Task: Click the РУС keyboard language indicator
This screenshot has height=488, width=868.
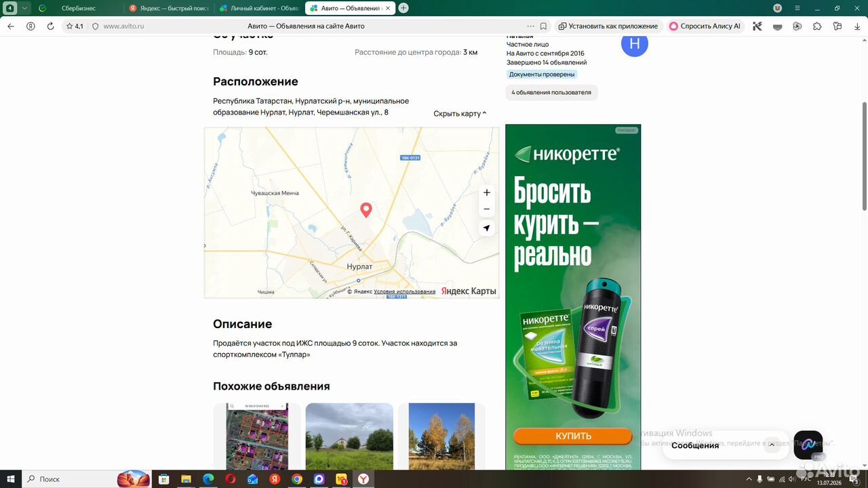Action: [806, 479]
